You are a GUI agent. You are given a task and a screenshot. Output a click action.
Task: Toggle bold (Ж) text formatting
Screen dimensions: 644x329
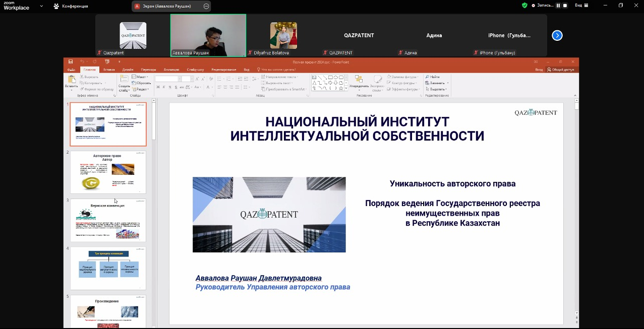(x=158, y=87)
